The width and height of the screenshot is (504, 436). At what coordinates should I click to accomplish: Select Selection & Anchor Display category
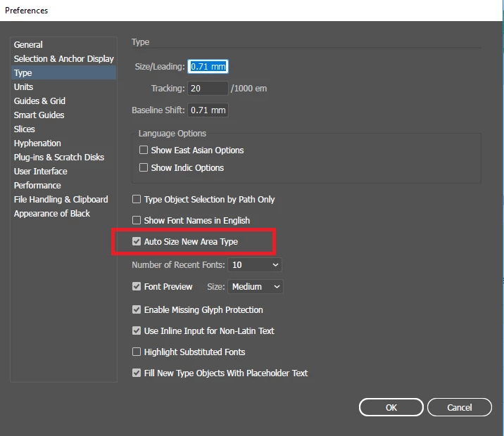[x=63, y=59]
